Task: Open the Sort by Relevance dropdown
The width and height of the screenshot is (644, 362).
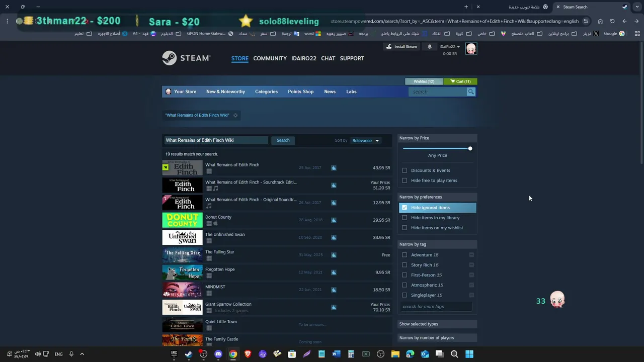Action: coord(365,141)
